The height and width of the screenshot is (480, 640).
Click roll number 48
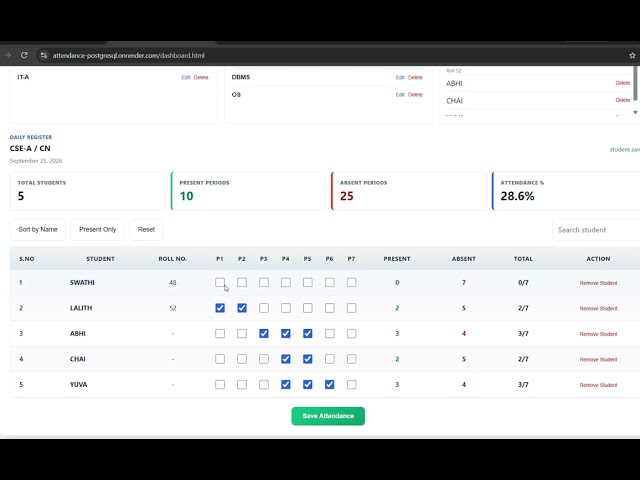point(173,282)
